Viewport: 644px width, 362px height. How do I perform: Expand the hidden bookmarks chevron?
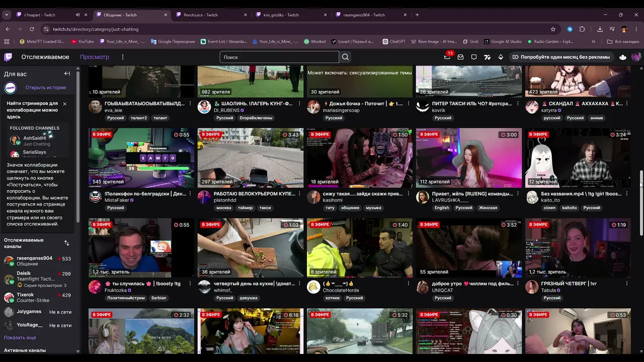tap(594, 42)
